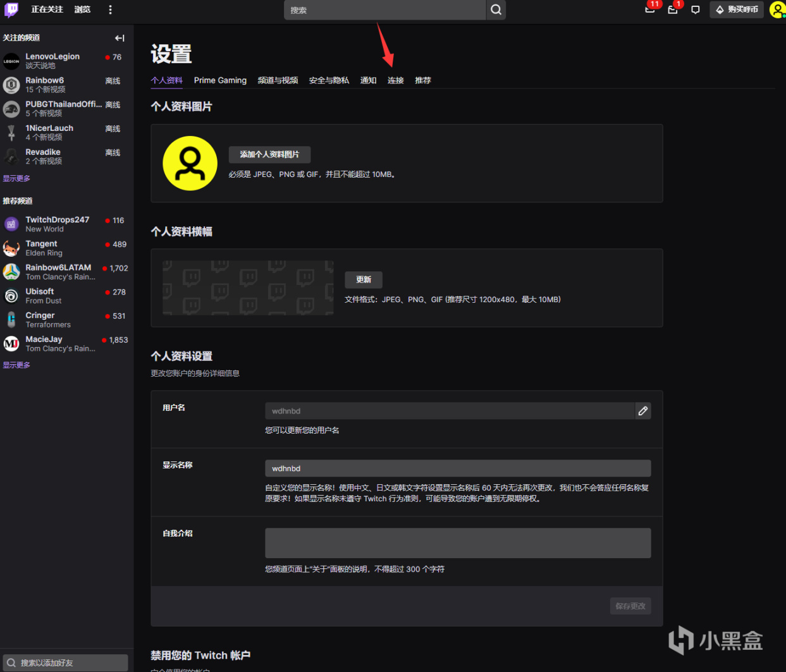Click 显示更多 under followed channels
This screenshot has width=786, height=672.
[16, 178]
